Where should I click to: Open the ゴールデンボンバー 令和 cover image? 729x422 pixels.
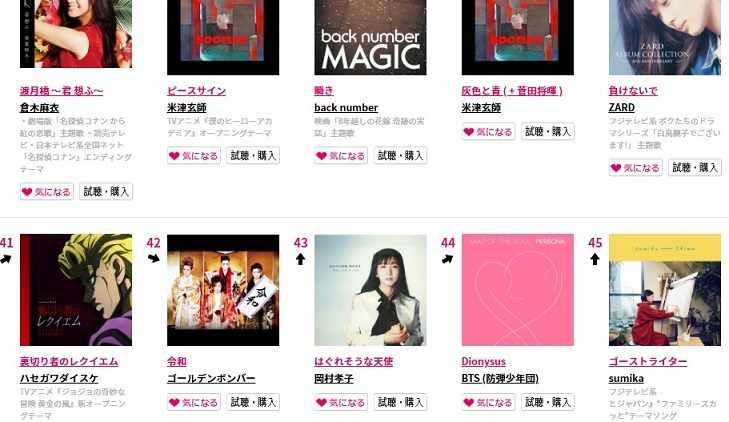point(223,290)
